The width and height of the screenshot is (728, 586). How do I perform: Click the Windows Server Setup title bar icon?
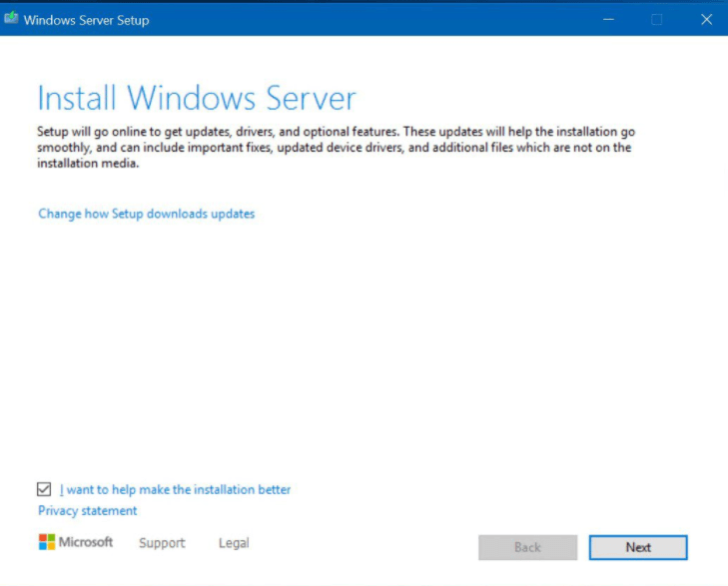coord(12,19)
